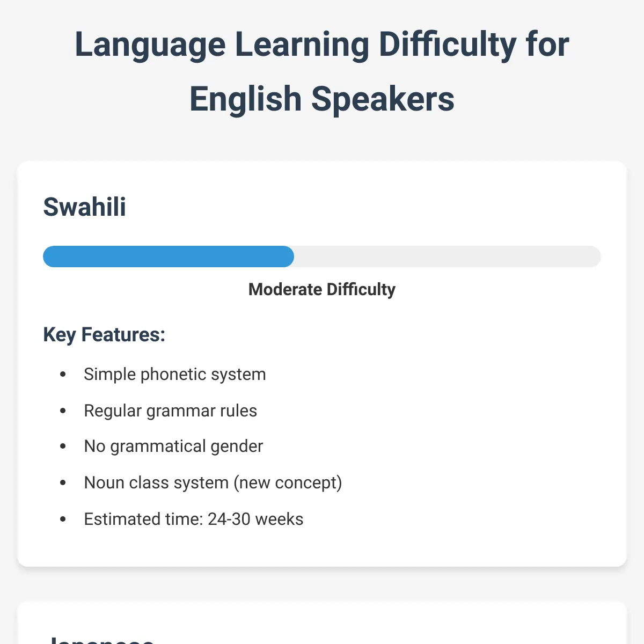
Task: Click the bullet beside No grammatical gender
Action: pos(63,446)
